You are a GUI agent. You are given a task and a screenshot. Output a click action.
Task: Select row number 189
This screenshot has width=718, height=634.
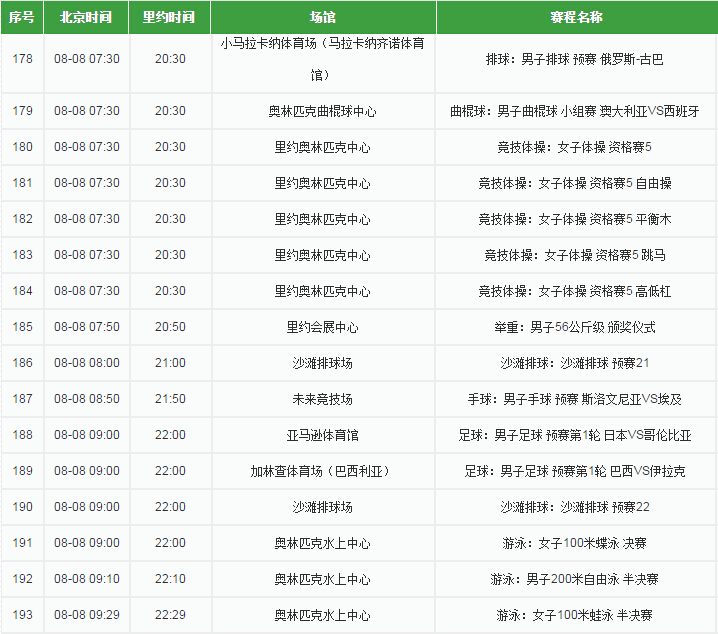tap(22, 471)
